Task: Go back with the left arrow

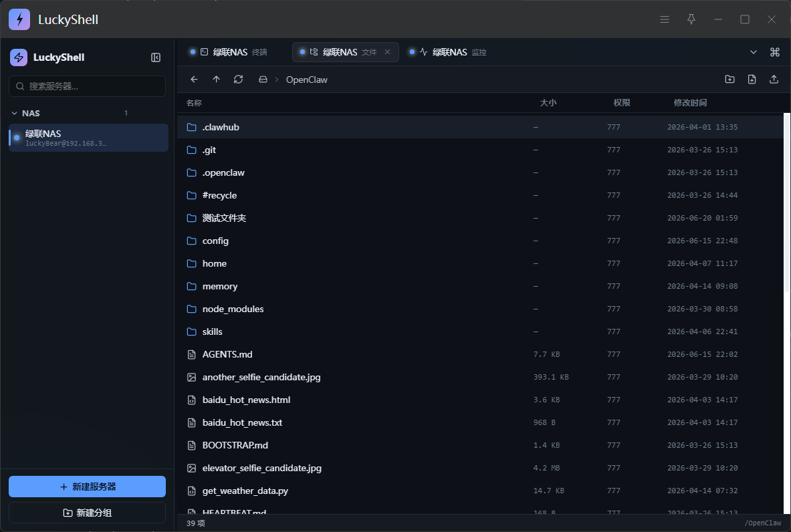Action: (x=194, y=79)
